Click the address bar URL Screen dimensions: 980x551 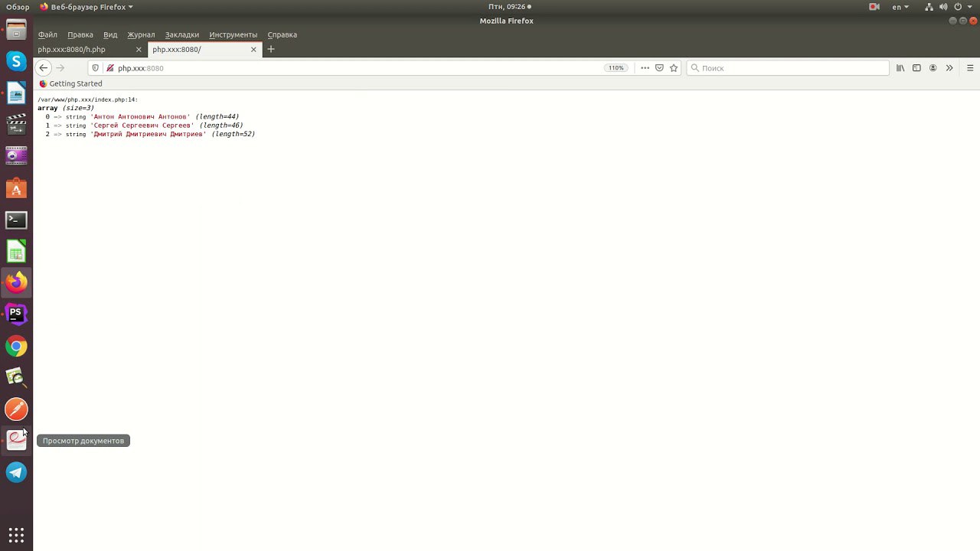point(141,68)
